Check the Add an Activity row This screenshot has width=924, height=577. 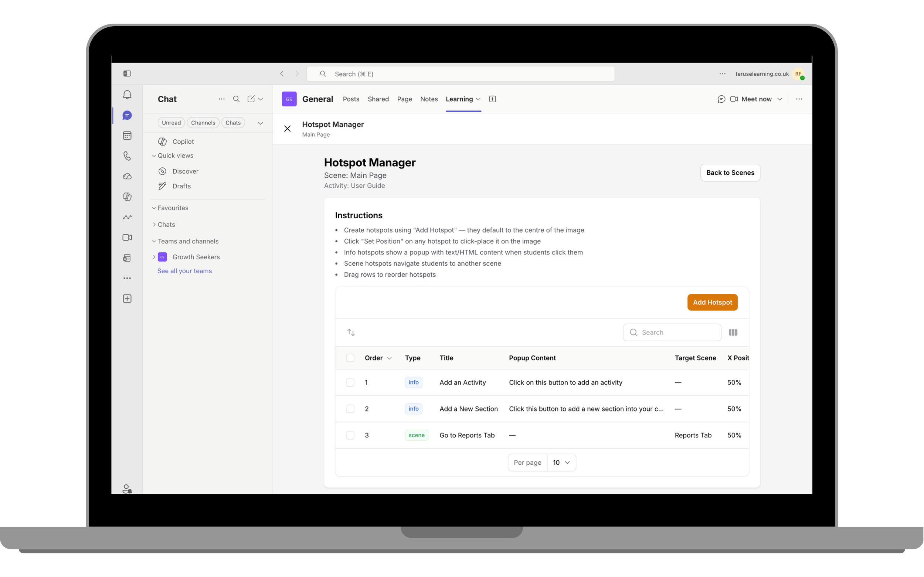coord(350,382)
